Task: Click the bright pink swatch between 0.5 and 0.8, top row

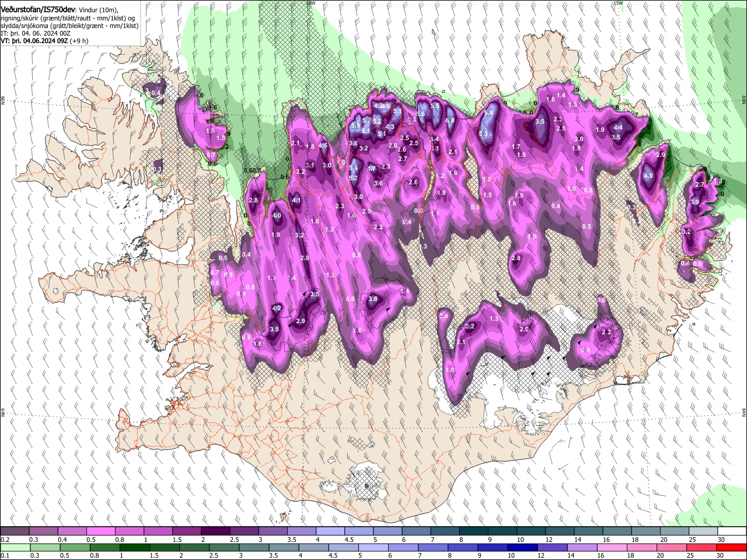Action: (x=100, y=531)
